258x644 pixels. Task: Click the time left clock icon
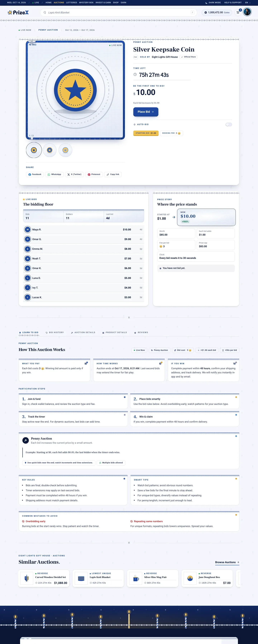point(135,74)
